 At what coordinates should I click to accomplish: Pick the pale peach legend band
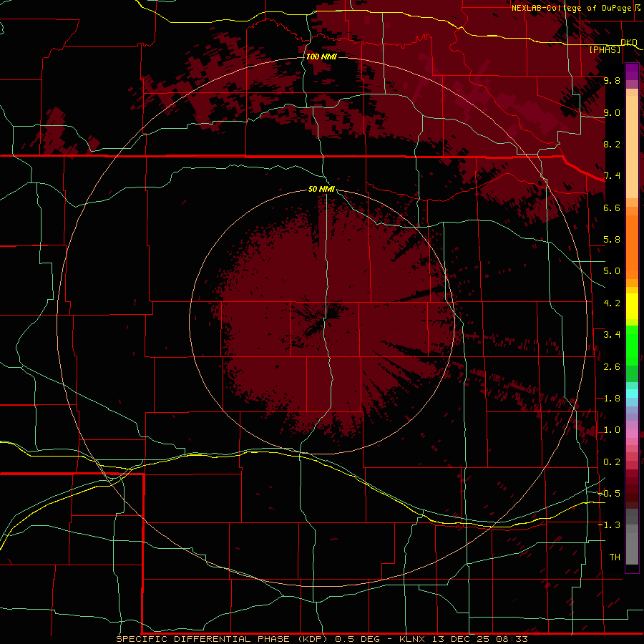pyautogui.click(x=632, y=147)
